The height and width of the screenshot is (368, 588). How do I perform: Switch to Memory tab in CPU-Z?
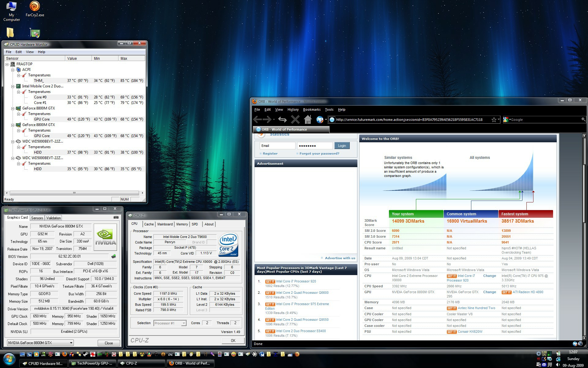coord(182,224)
